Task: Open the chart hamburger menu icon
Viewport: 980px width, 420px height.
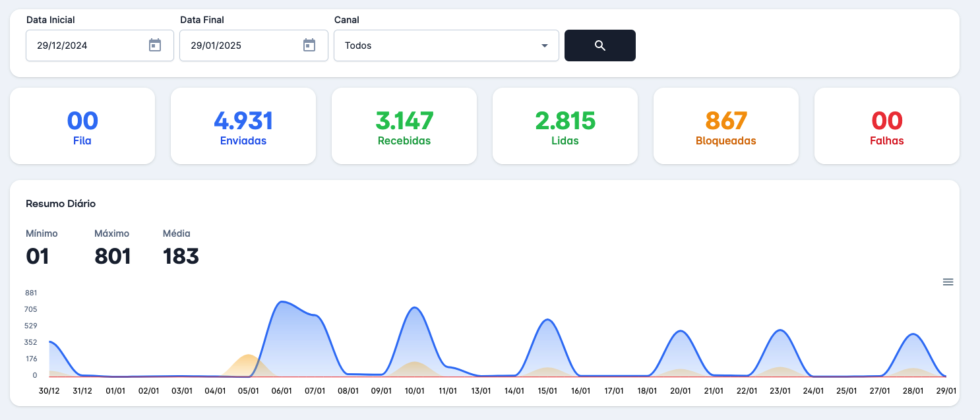Action: coord(948,282)
